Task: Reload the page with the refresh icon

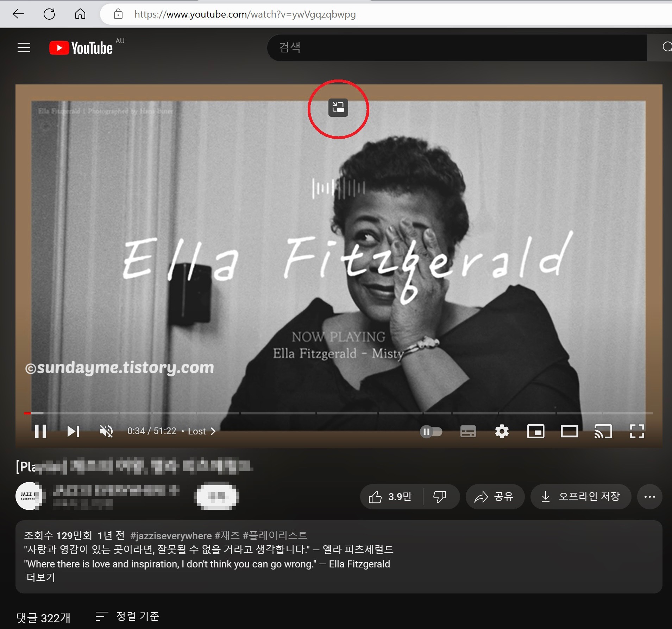Action: (49, 14)
